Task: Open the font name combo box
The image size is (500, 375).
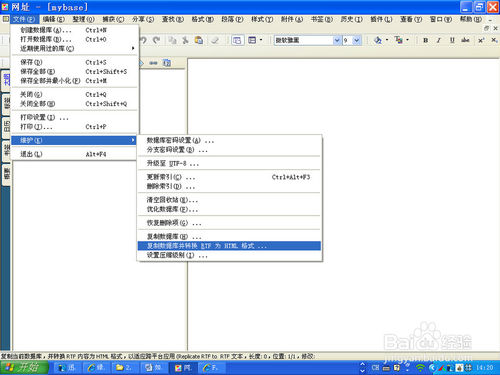Action: click(307, 40)
